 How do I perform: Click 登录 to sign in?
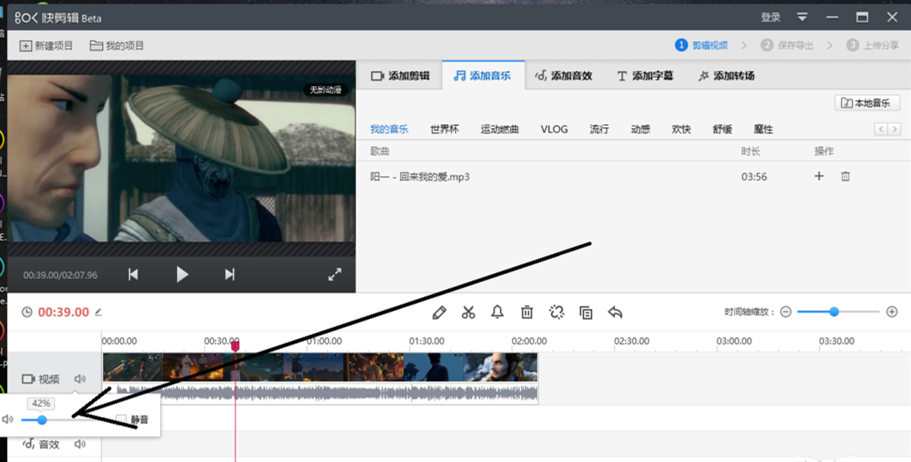pyautogui.click(x=770, y=17)
